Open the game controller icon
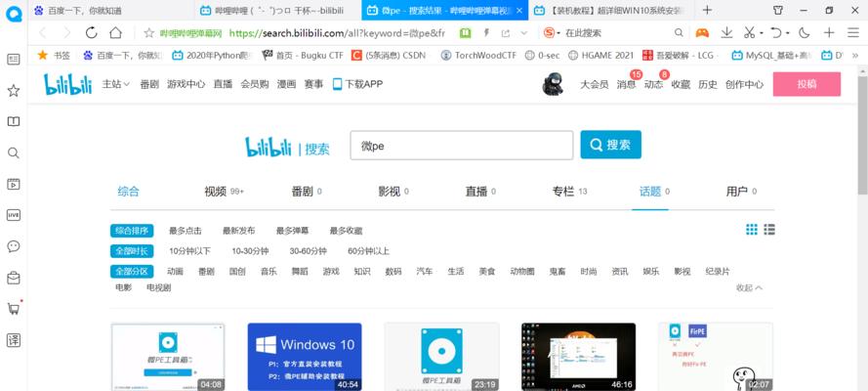The height and width of the screenshot is (391, 868). pos(702,33)
